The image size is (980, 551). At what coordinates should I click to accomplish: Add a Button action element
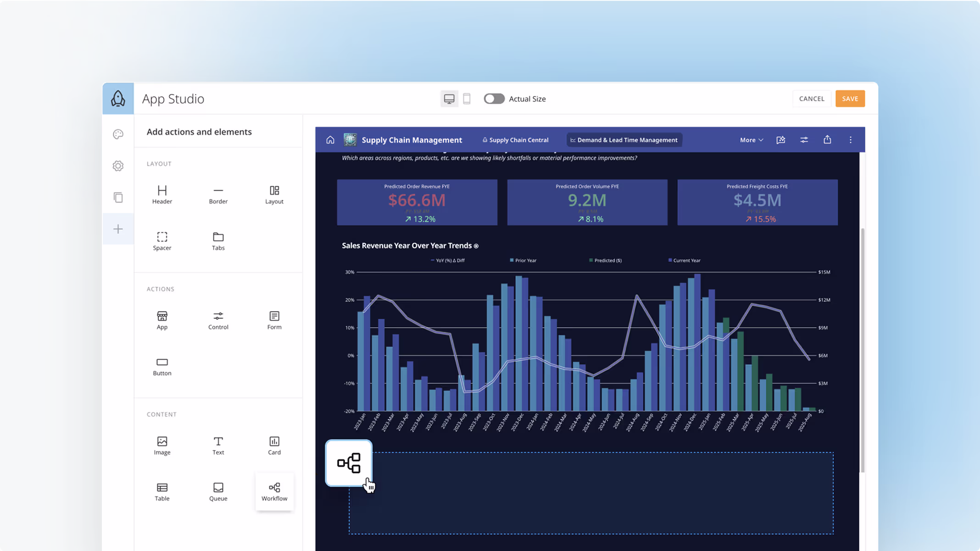(x=162, y=365)
